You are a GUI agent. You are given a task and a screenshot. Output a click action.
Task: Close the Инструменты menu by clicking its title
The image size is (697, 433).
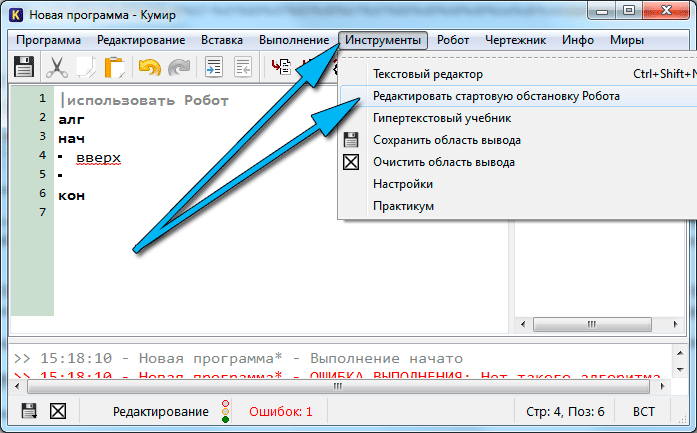click(383, 40)
